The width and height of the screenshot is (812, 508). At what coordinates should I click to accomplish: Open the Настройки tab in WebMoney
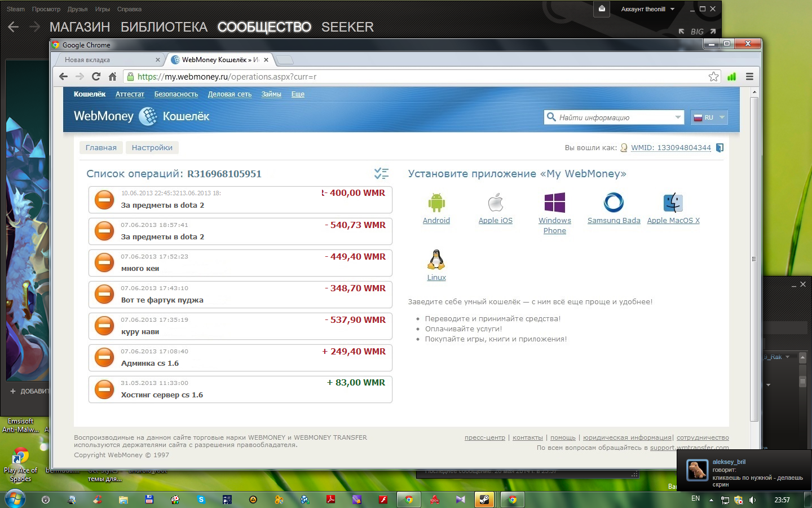[x=152, y=148]
